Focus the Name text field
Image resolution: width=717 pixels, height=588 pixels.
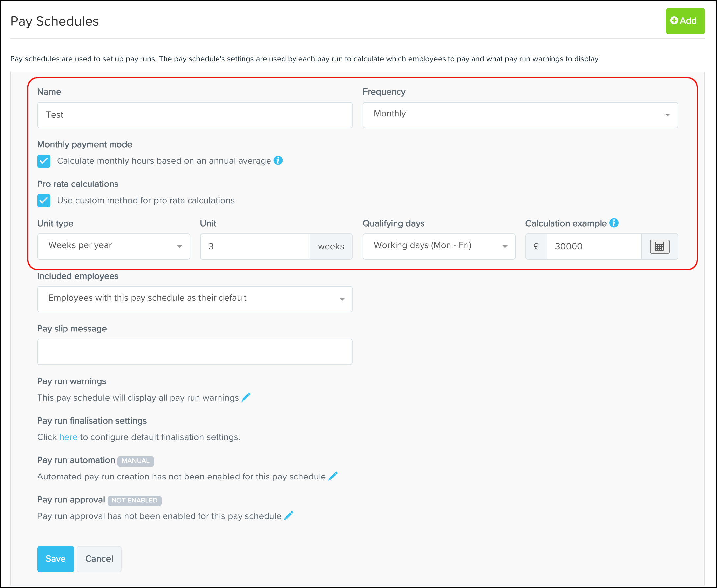pyautogui.click(x=194, y=115)
